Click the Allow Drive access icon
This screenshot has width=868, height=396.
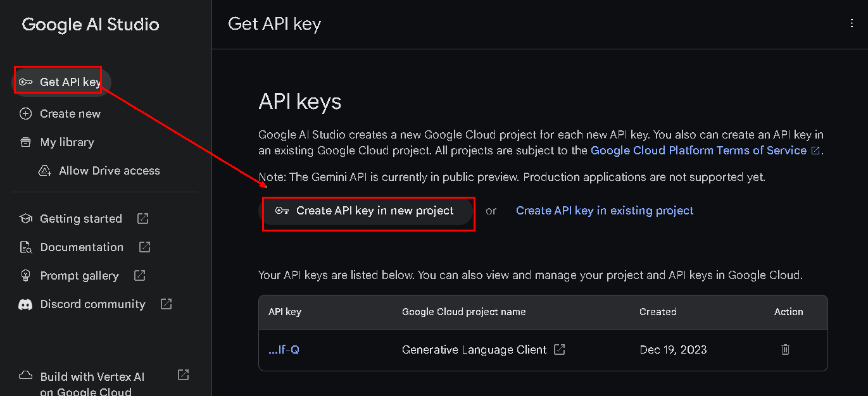pos(45,171)
